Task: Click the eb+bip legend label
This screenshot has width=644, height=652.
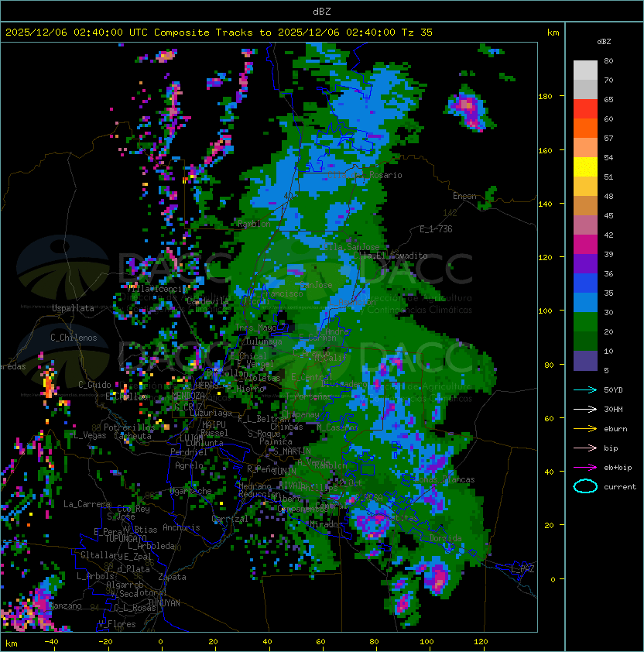Action: pos(618,468)
